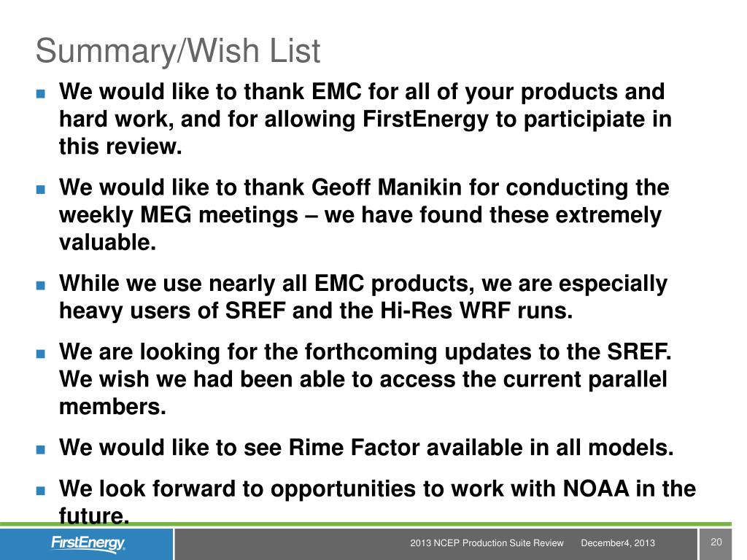This screenshot has height=560, width=747.
Task: Click the bullet beside 'While we use' paragraph
Action: point(41,285)
